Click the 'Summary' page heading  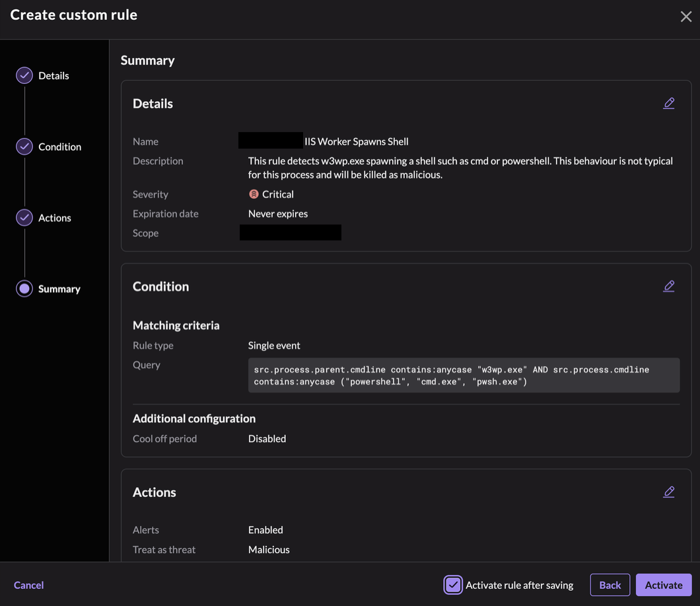[x=147, y=60]
